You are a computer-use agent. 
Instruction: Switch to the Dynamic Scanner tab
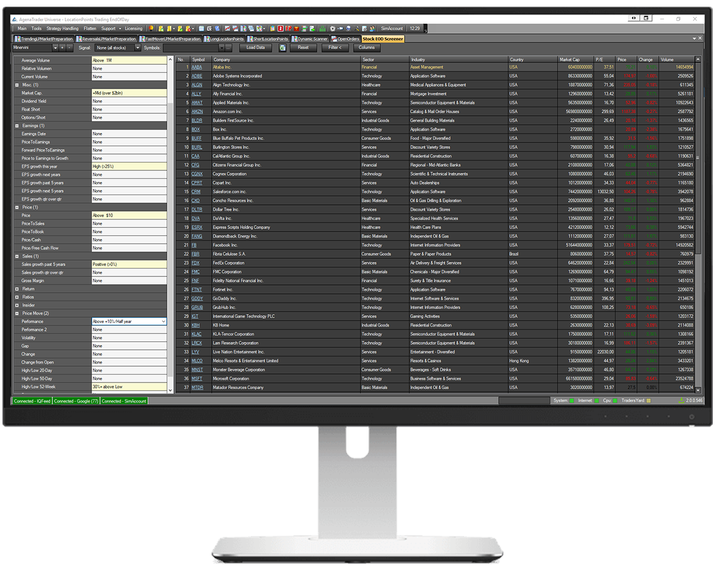coord(310,39)
